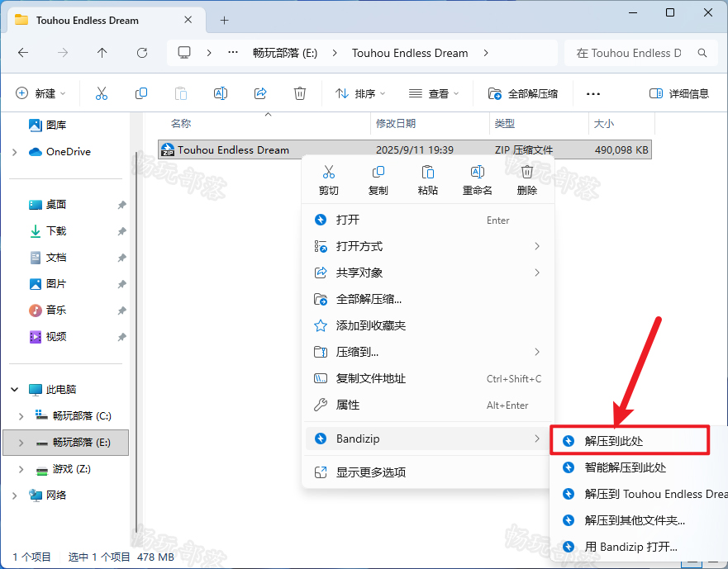Viewport: 728px width, 569px height.
Task: Open the 新建 dropdown
Action: coord(40,93)
